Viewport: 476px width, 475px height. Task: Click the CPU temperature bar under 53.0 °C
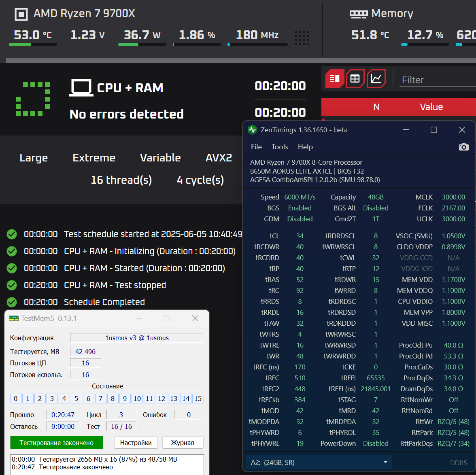[33, 45]
